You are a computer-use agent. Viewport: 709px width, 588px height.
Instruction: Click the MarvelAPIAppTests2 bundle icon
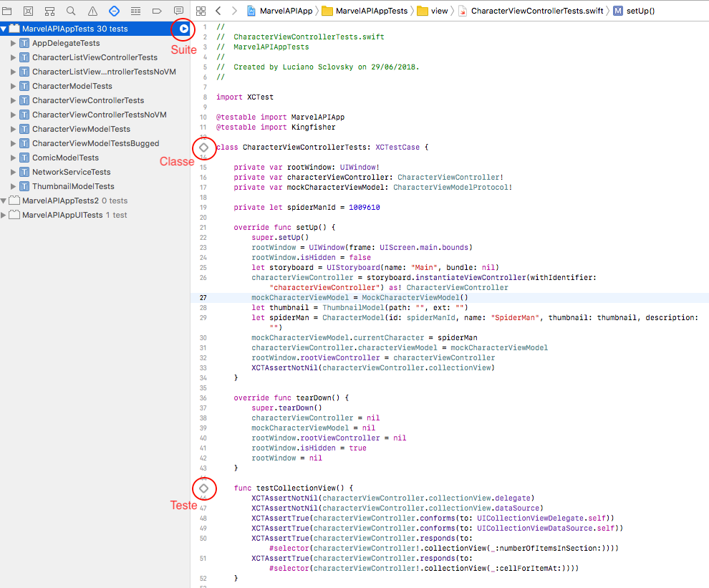point(14,201)
